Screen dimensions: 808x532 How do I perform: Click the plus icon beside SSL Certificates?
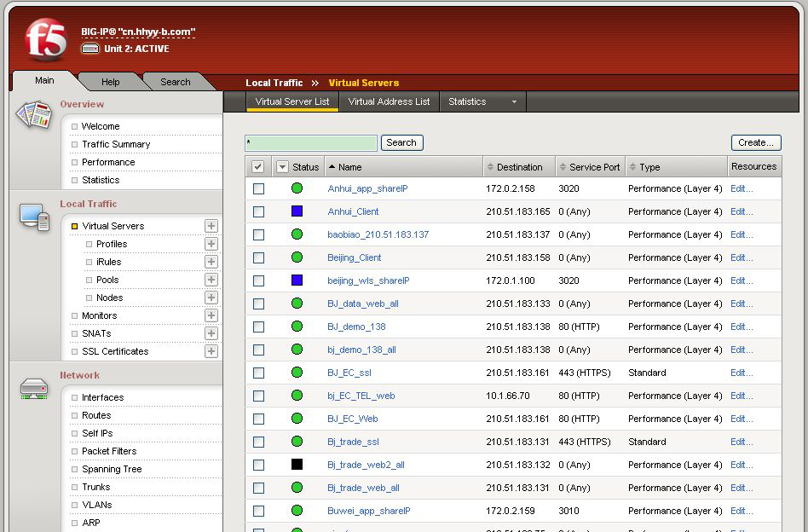click(211, 351)
